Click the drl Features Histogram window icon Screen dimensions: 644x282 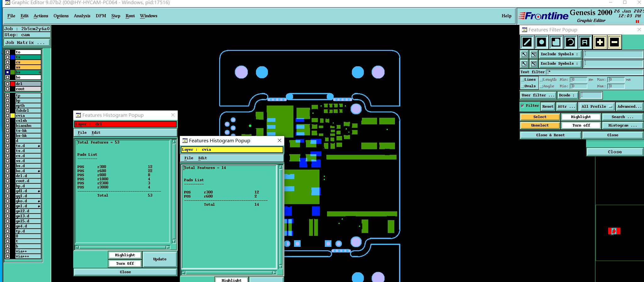coord(78,115)
